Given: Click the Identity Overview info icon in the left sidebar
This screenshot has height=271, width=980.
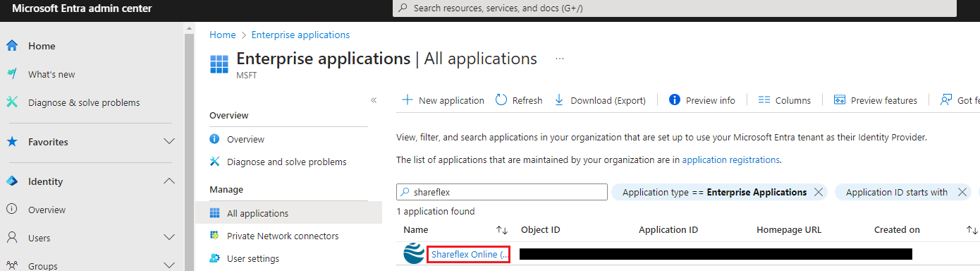Looking at the screenshot, I should [x=12, y=210].
